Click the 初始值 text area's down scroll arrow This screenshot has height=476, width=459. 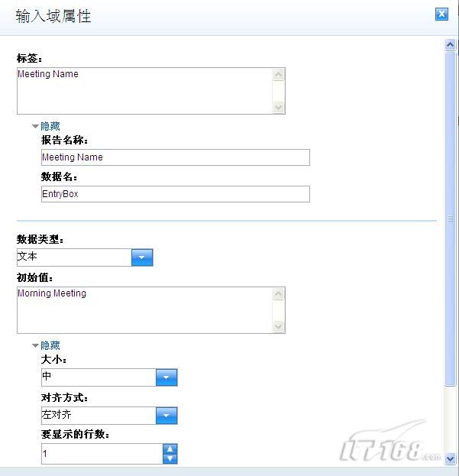[x=279, y=326]
